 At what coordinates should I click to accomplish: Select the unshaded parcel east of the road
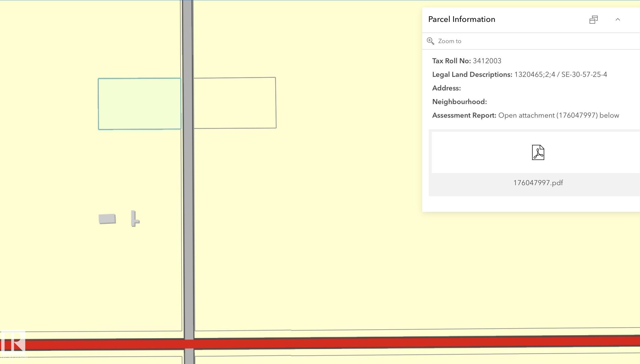point(235,103)
